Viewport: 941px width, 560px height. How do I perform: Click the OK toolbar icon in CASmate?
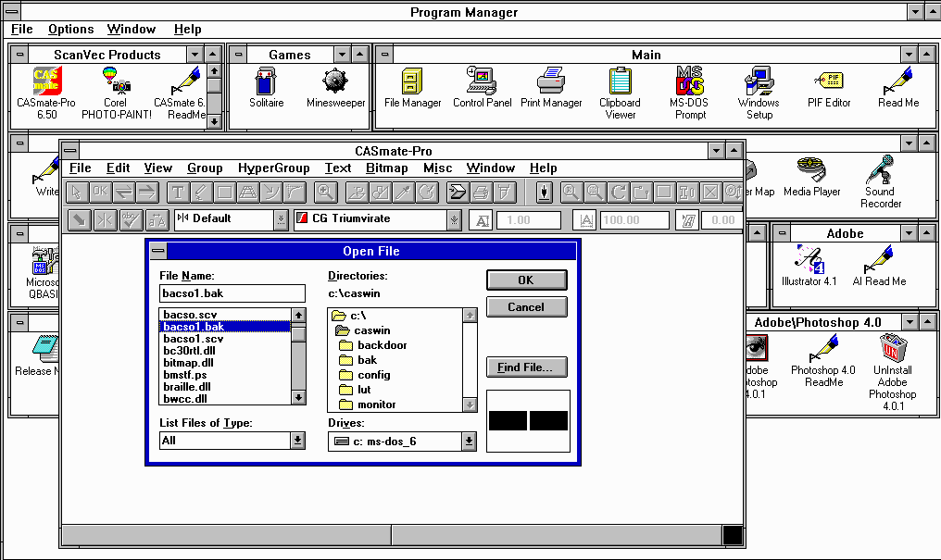[100, 192]
